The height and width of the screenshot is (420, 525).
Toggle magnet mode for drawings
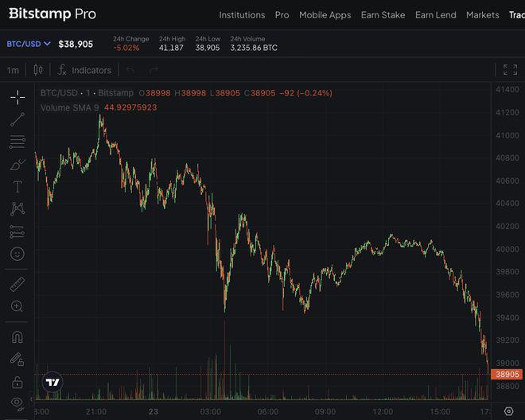tap(17, 336)
